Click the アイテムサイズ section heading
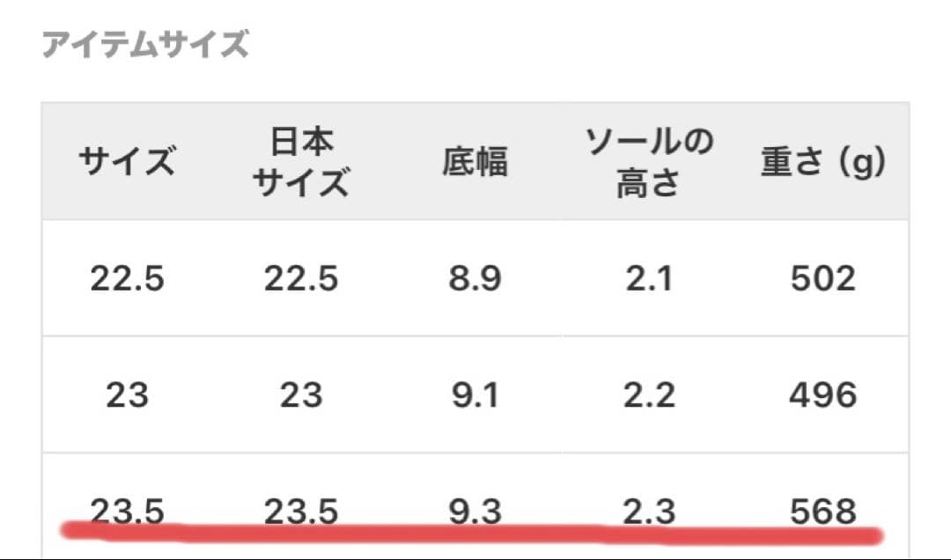Image resolution: width=951 pixels, height=560 pixels. click(x=145, y=44)
